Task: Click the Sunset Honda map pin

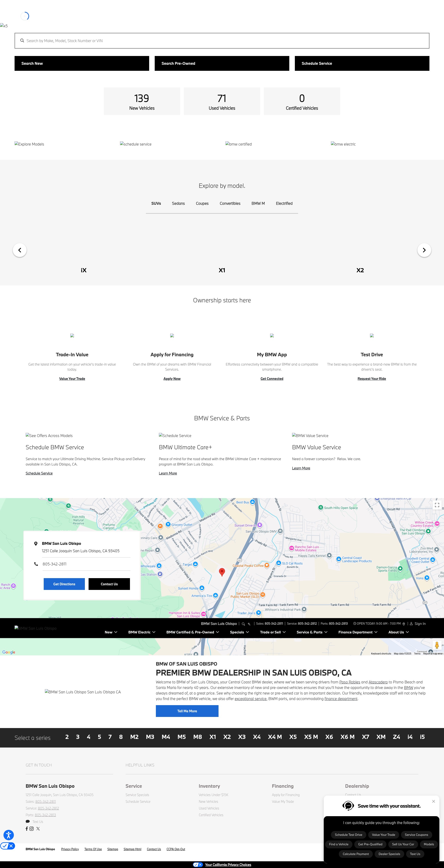Action: click(202, 588)
